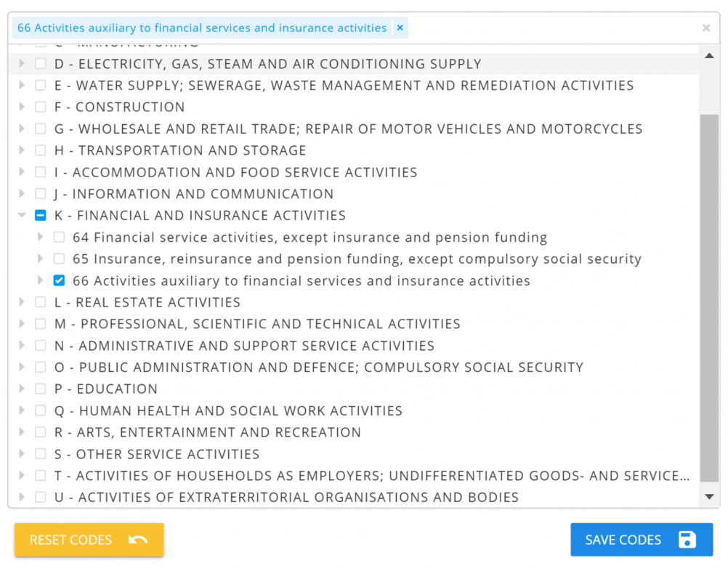Expand 64 Financial service activities
Image resolution: width=728 pixels, height=568 pixels.
(x=40, y=238)
